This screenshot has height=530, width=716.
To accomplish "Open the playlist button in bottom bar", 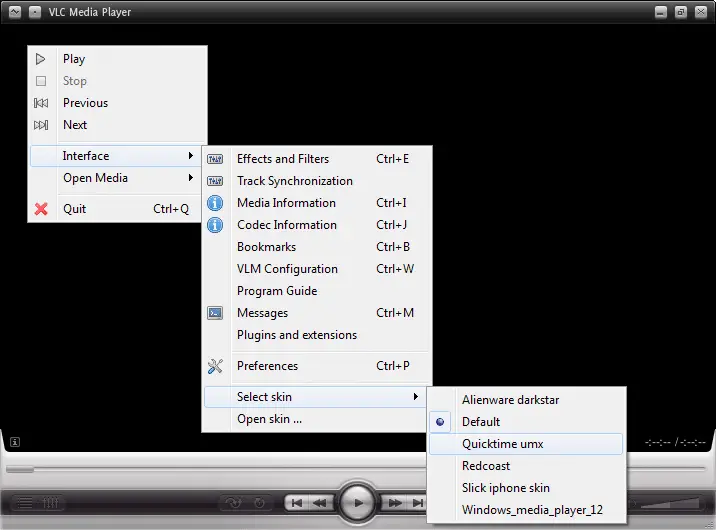I will click(25, 503).
